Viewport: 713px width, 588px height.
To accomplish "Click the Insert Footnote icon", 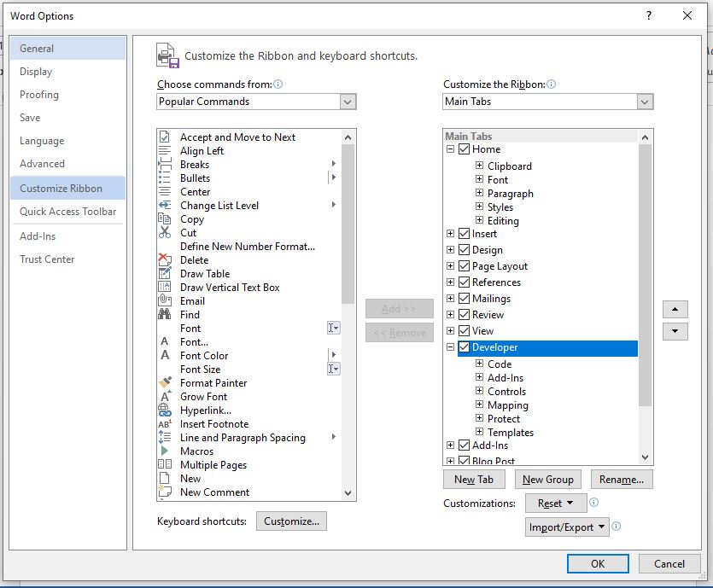I will tap(165, 423).
